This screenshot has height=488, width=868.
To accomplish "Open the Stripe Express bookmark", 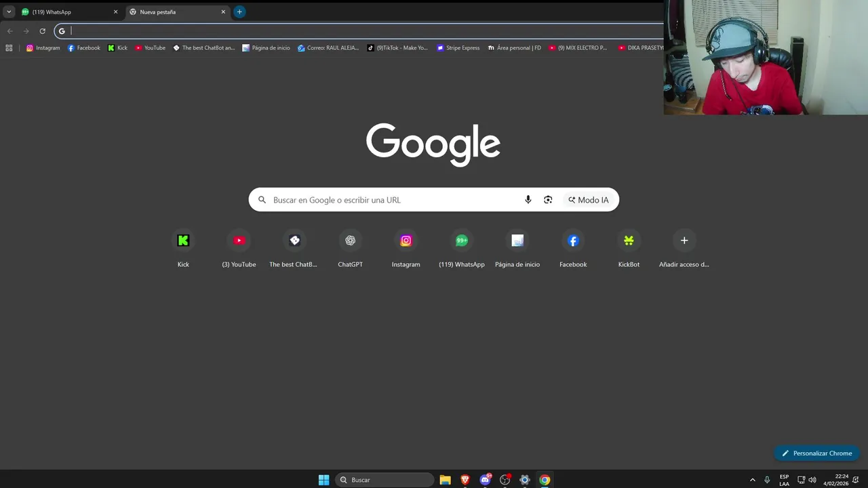I will [x=458, y=48].
